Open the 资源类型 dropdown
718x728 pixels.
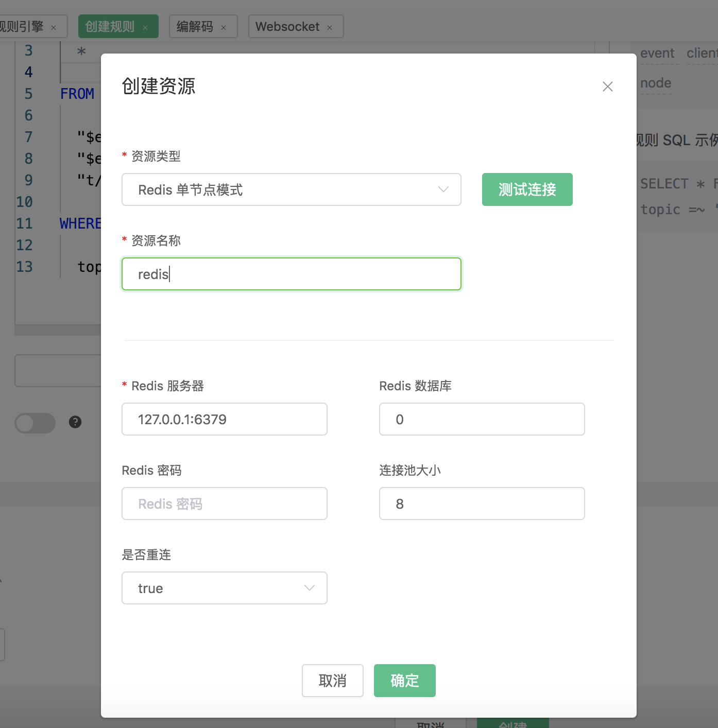point(292,189)
